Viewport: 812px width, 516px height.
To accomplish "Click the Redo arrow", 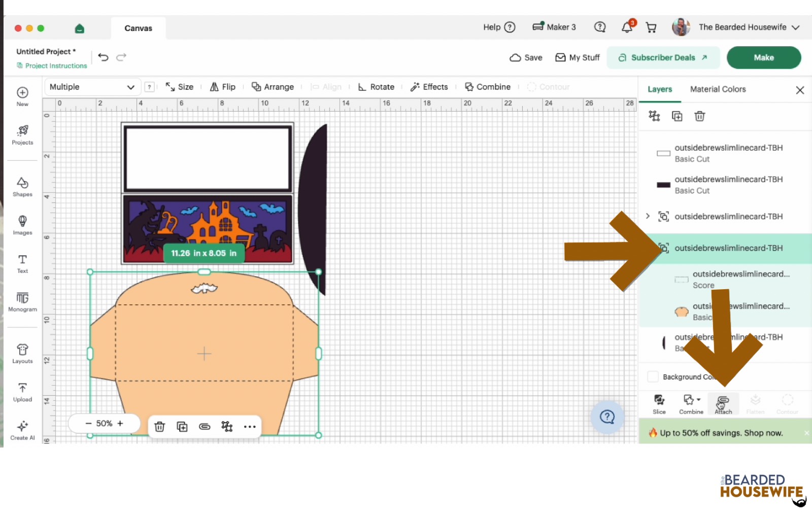I will (x=121, y=57).
